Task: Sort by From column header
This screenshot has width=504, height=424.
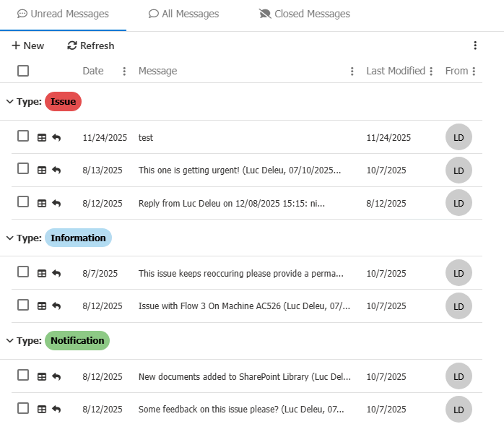Action: tap(456, 71)
